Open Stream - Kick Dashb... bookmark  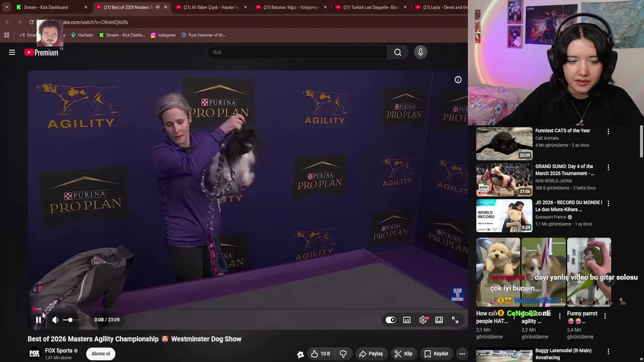pos(122,35)
